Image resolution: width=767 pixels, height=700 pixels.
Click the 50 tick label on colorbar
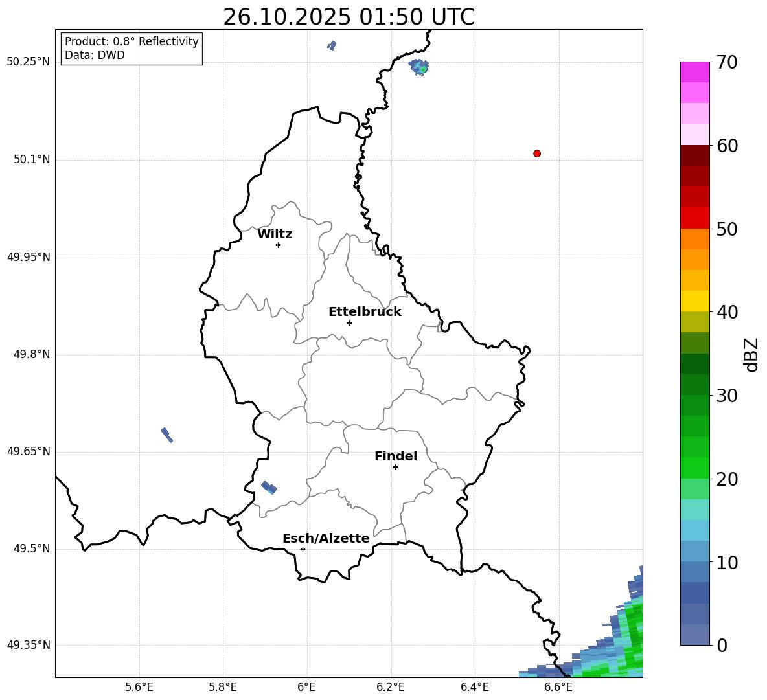coord(727,229)
